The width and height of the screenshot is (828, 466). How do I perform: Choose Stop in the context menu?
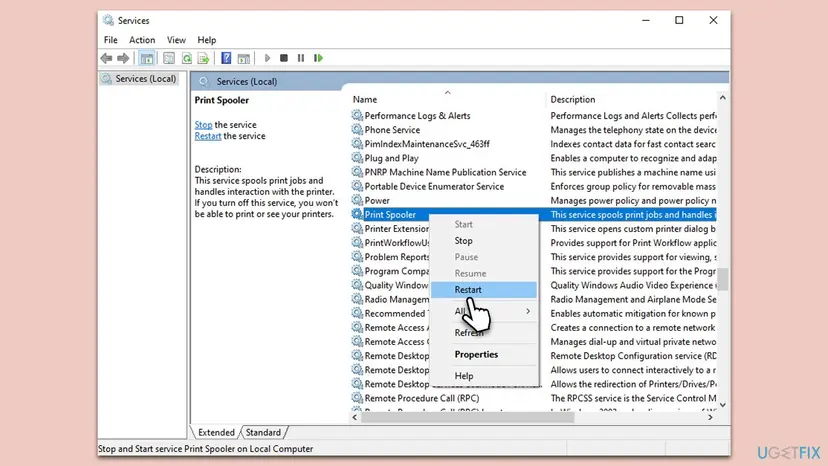click(484, 240)
